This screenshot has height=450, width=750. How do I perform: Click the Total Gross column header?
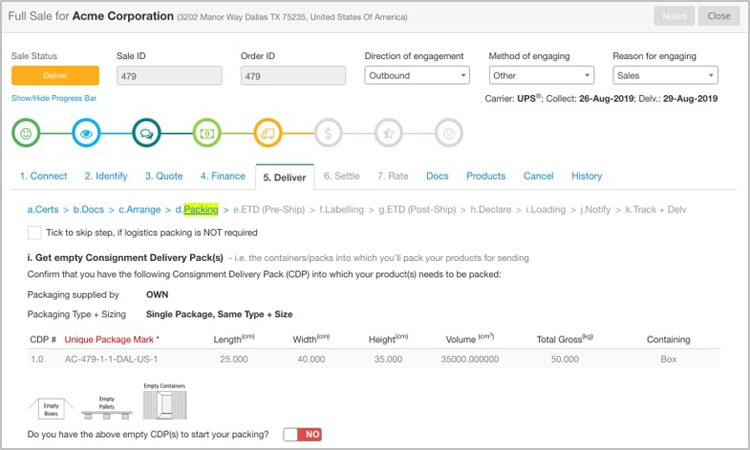(565, 339)
